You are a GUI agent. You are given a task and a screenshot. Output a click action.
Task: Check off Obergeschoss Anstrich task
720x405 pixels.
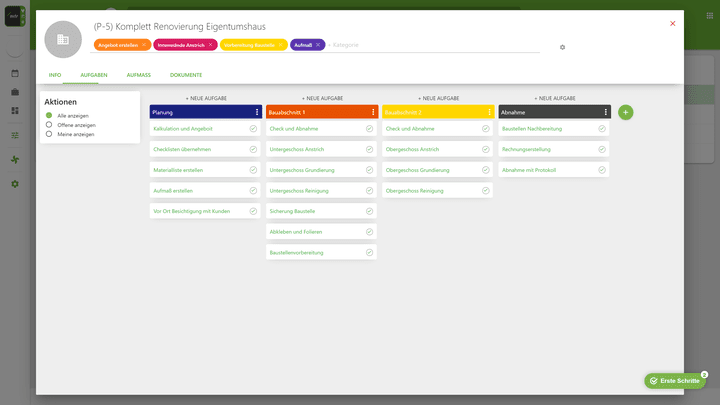[x=485, y=149]
